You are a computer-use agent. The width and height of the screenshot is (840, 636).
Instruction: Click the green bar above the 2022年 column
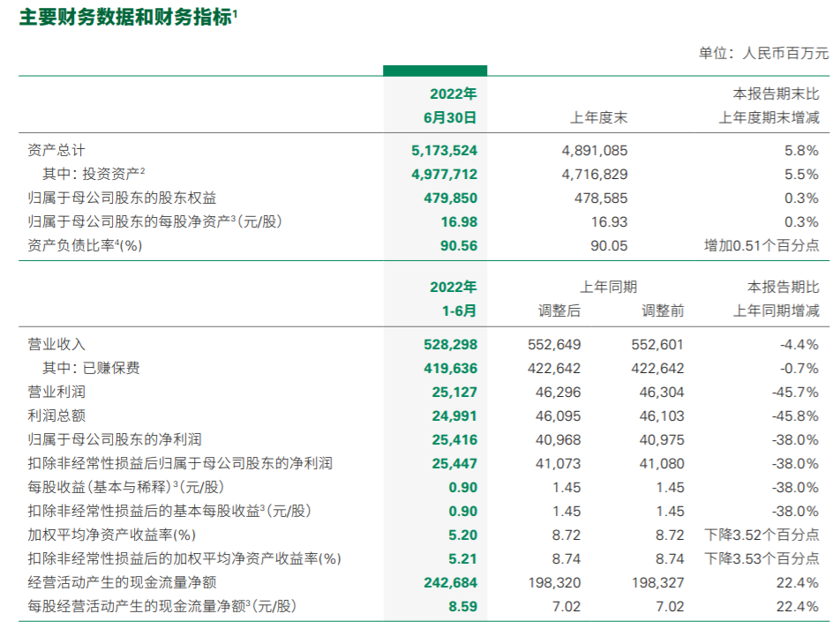tap(434, 71)
